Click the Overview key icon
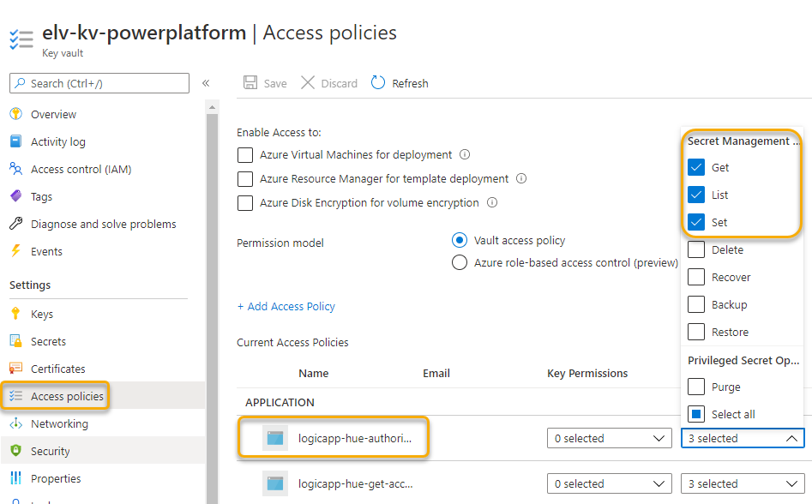 pyautogui.click(x=16, y=114)
